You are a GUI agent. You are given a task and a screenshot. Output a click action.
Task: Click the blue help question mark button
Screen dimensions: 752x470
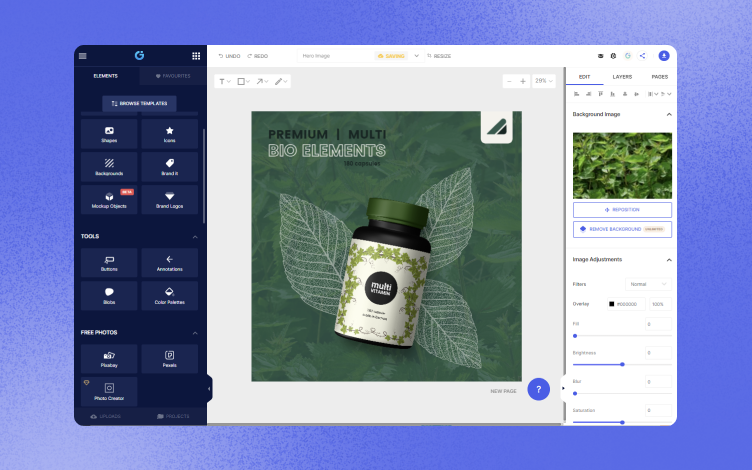pyautogui.click(x=539, y=389)
